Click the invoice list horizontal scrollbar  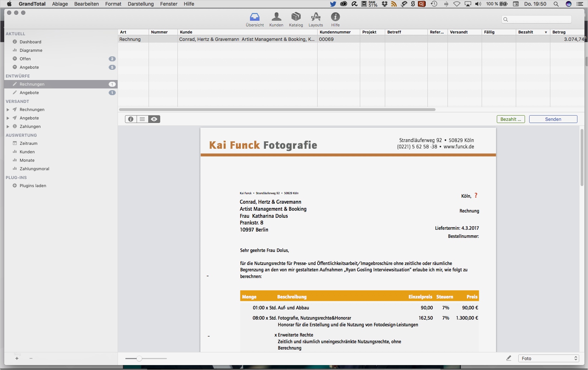[277, 110]
